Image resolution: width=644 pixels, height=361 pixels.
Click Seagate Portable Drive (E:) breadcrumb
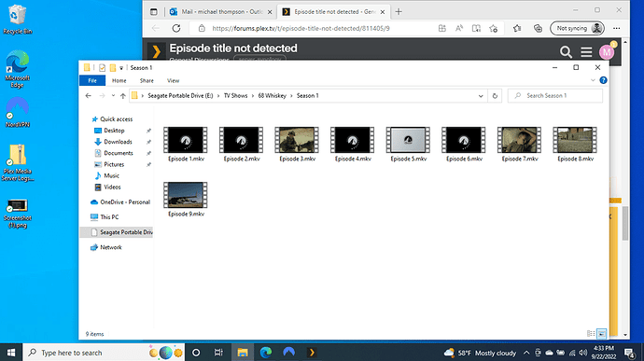click(x=180, y=96)
